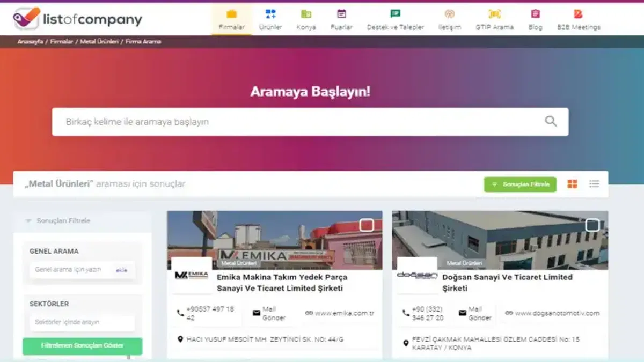Open www.dogsanotomotiv.com website link
This screenshot has height=362, width=644.
pos(557,313)
